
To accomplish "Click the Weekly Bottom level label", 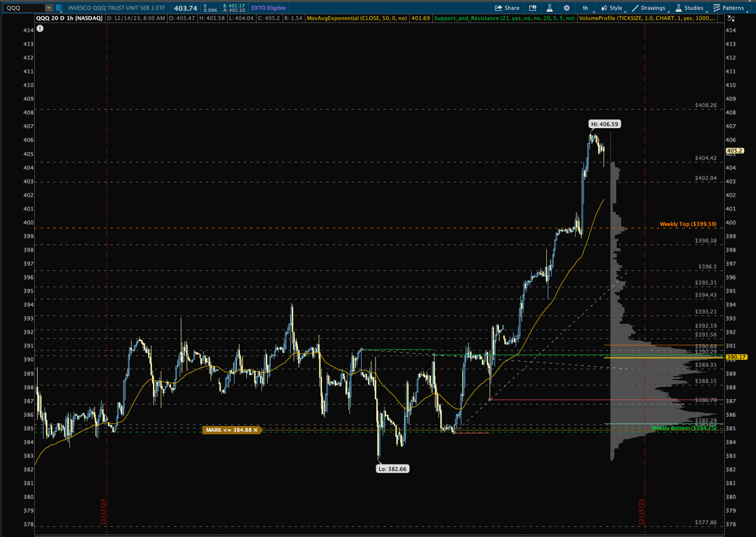I will pyautogui.click(x=684, y=428).
